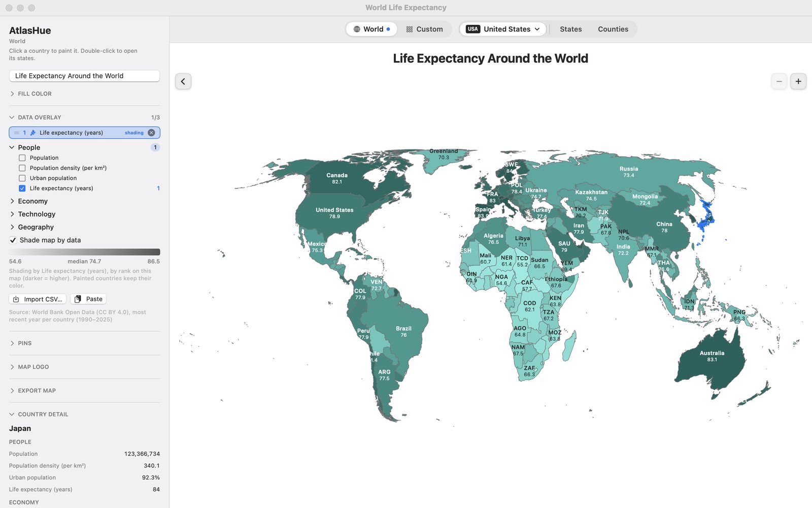This screenshot has width=812, height=508.
Task: Select Brazil on the map
Action: [403, 332]
